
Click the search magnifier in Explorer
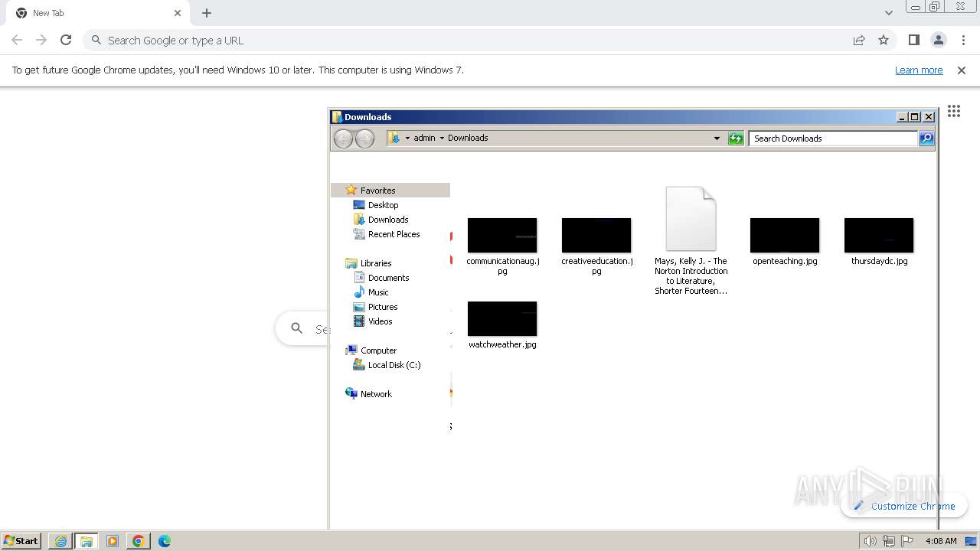(926, 139)
